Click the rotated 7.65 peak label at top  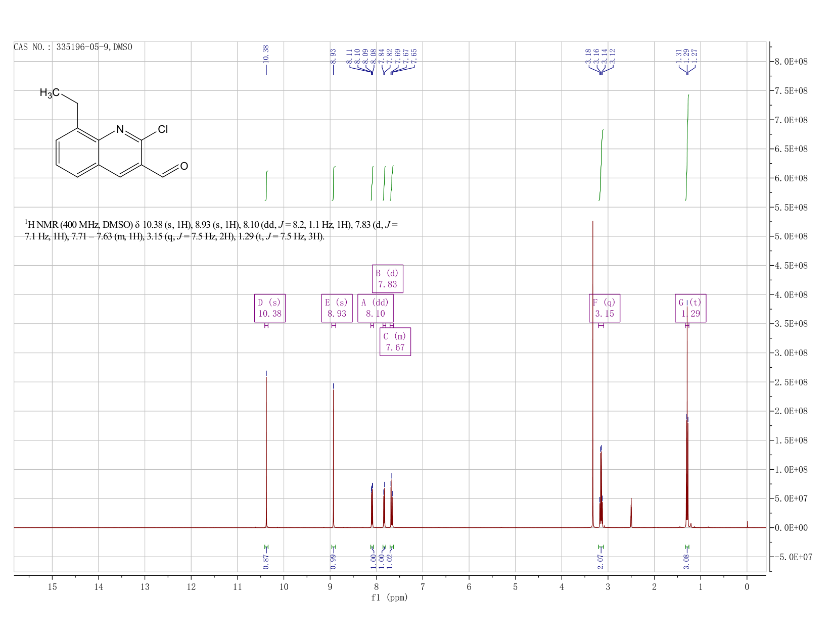point(414,56)
